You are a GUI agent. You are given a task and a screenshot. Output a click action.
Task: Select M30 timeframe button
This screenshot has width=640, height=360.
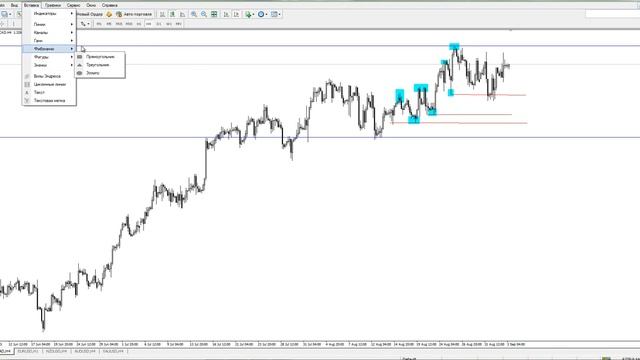(x=129, y=24)
